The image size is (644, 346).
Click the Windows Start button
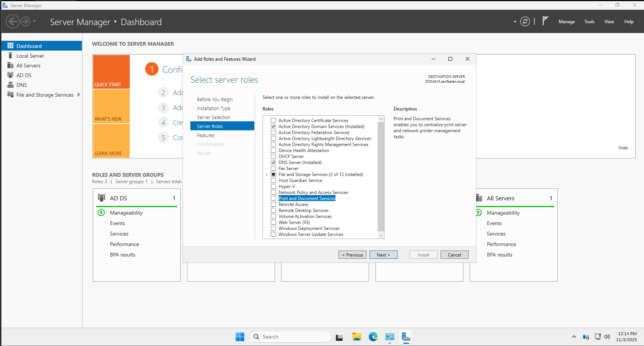tap(240, 337)
